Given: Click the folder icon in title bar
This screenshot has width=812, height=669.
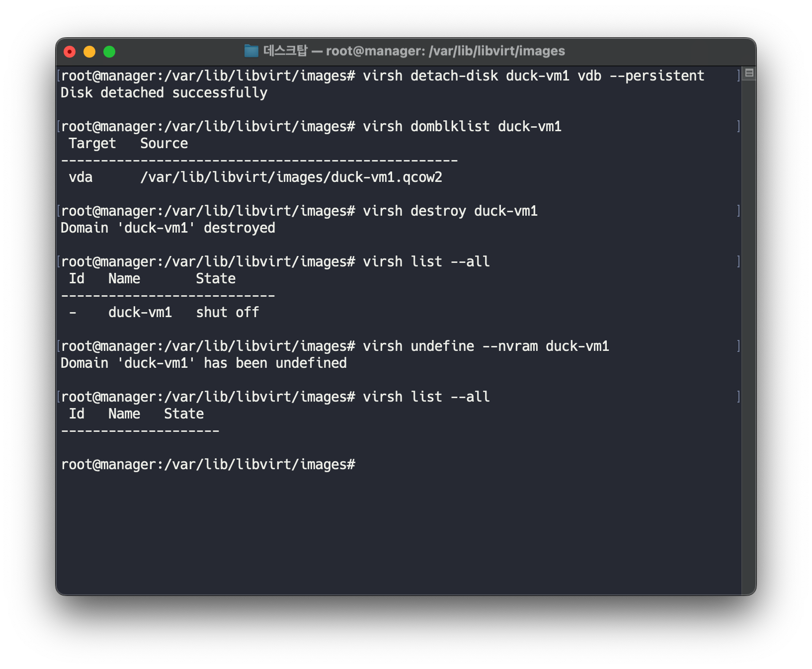Looking at the screenshot, I should (x=251, y=51).
